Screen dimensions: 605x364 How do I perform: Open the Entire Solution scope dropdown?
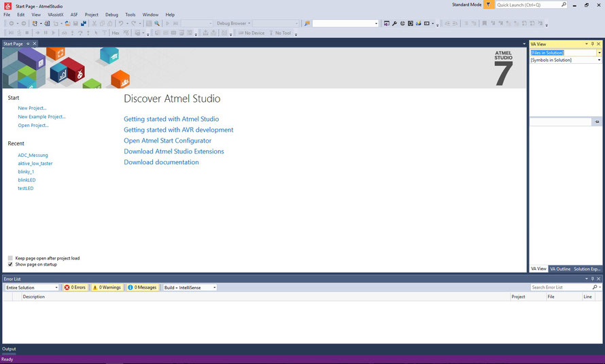(56, 288)
